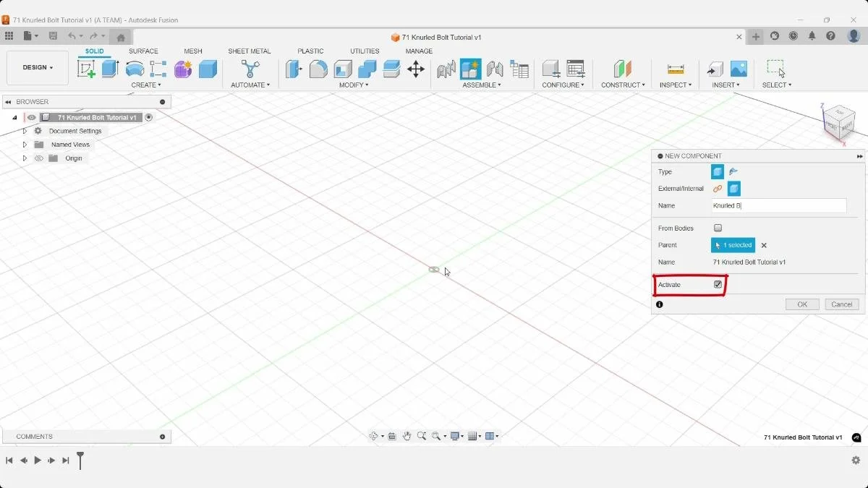Select the Move/Copy tool
The height and width of the screenshot is (488, 868).
pyautogui.click(x=416, y=69)
